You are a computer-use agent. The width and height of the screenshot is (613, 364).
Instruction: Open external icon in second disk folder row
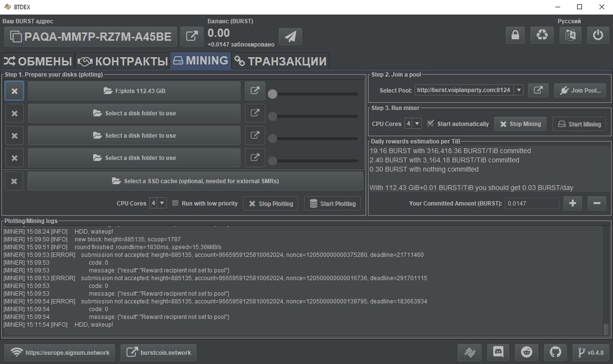[255, 113]
